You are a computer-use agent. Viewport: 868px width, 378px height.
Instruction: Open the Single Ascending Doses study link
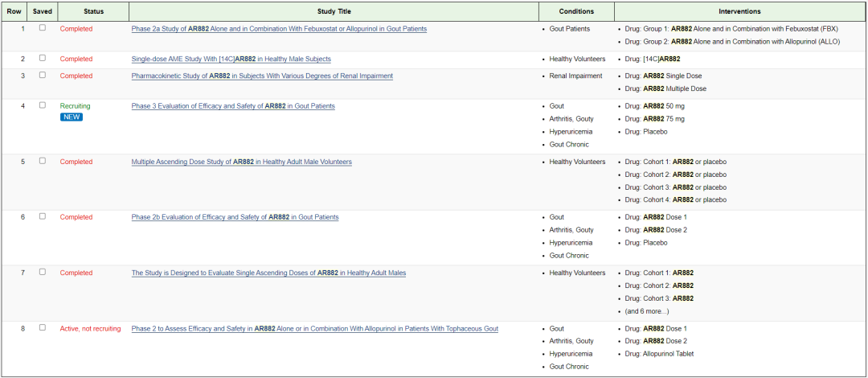tap(268, 273)
